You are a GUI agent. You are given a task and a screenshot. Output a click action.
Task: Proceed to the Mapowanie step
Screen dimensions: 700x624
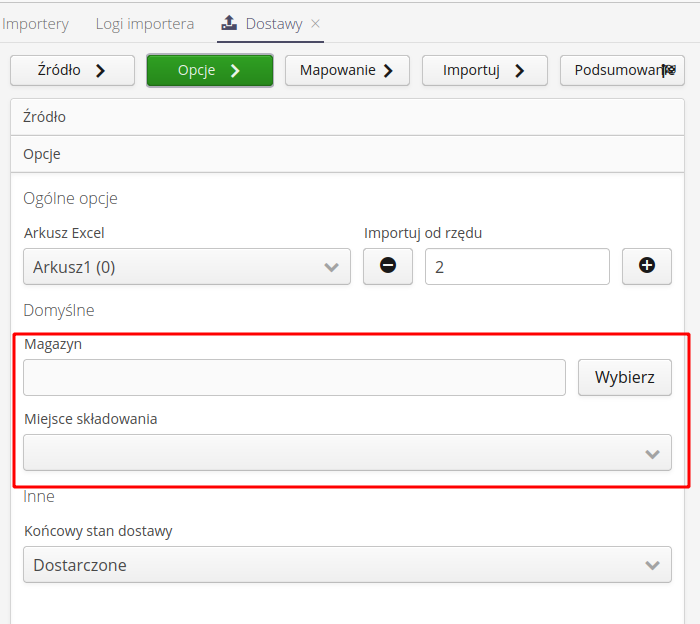[x=347, y=70]
